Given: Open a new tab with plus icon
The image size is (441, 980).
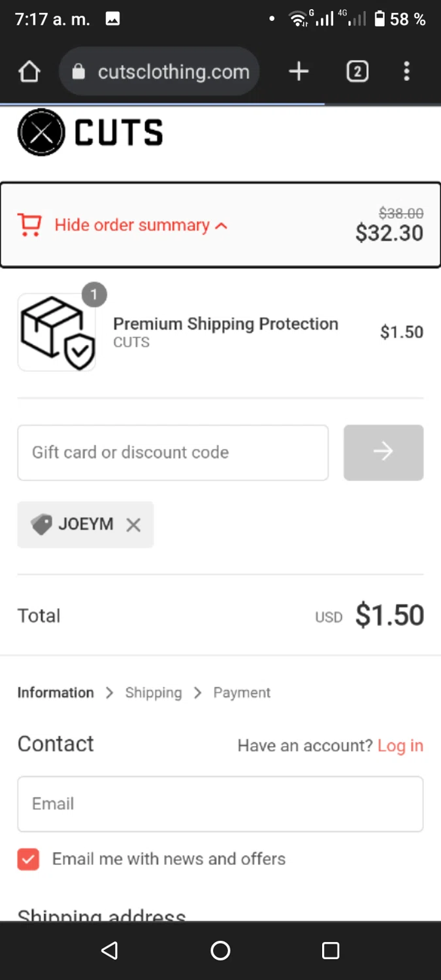Looking at the screenshot, I should (x=299, y=71).
